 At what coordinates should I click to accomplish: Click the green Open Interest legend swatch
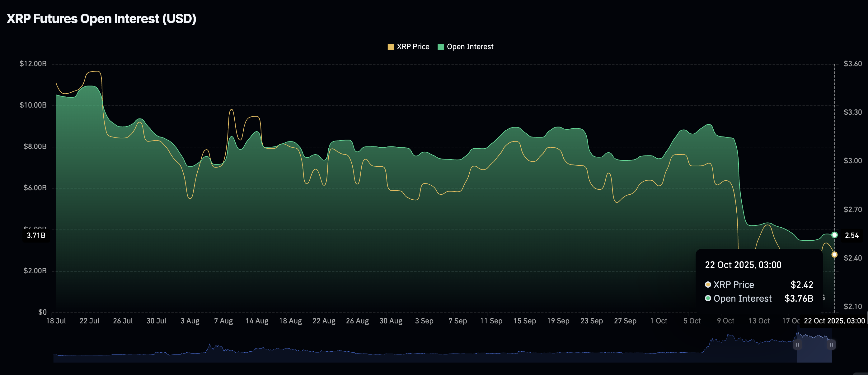pos(440,47)
